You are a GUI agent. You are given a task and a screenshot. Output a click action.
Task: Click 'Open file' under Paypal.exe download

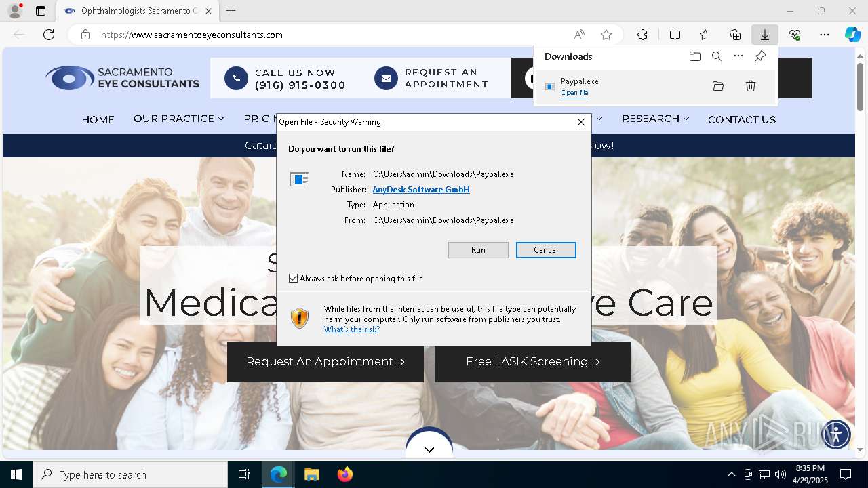point(574,93)
